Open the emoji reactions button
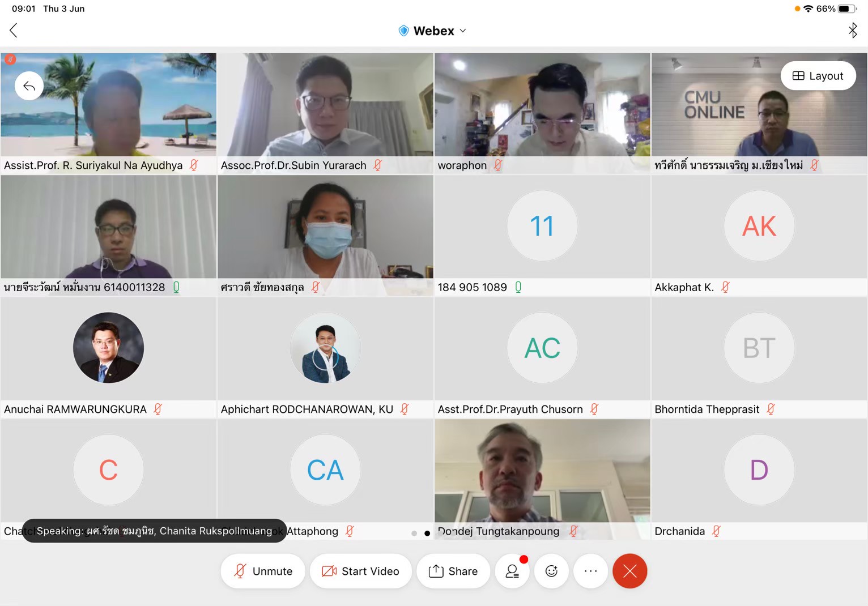Viewport: 868px width, 606px height. coord(551,571)
